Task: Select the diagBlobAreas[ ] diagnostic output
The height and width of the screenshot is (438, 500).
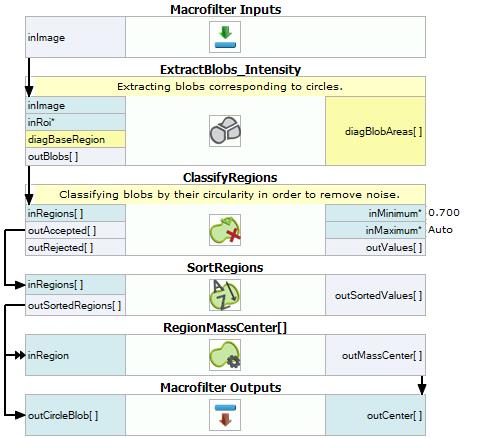Action: pyautogui.click(x=375, y=131)
